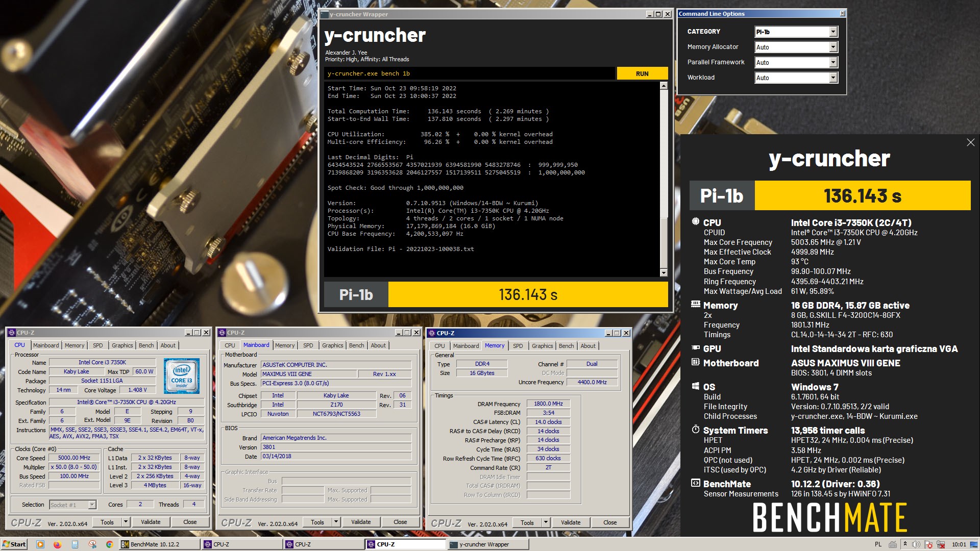This screenshot has height=551, width=980.
Task: Click the BIOS Version value 3801
Action: coord(336,447)
